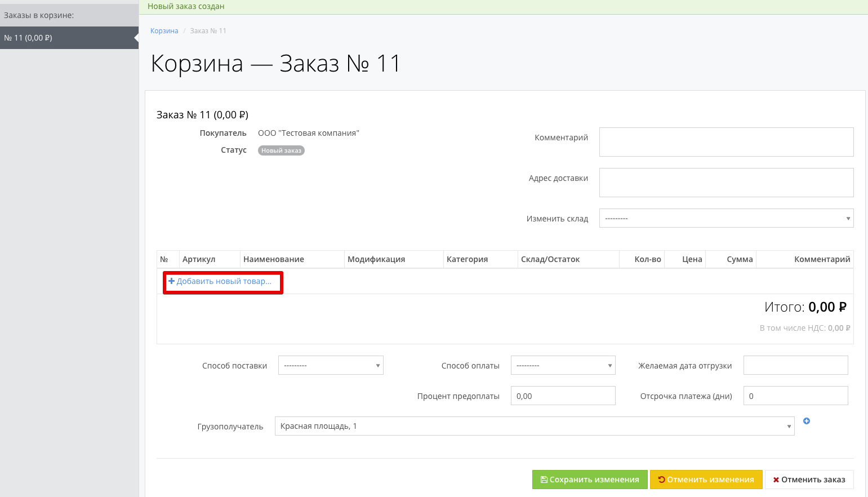Click the red cross icon on Отменить заказ
This screenshot has height=497, width=868.
click(x=776, y=480)
